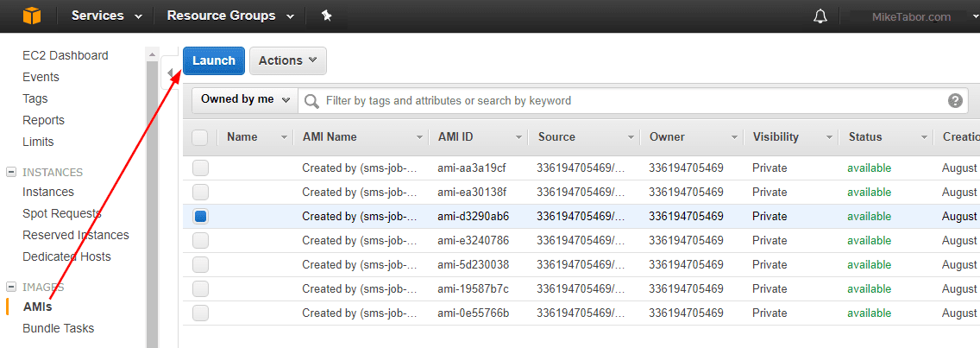The image size is (980, 348).
Task: Open Reserved Instances in the sidebar
Action: click(x=76, y=236)
